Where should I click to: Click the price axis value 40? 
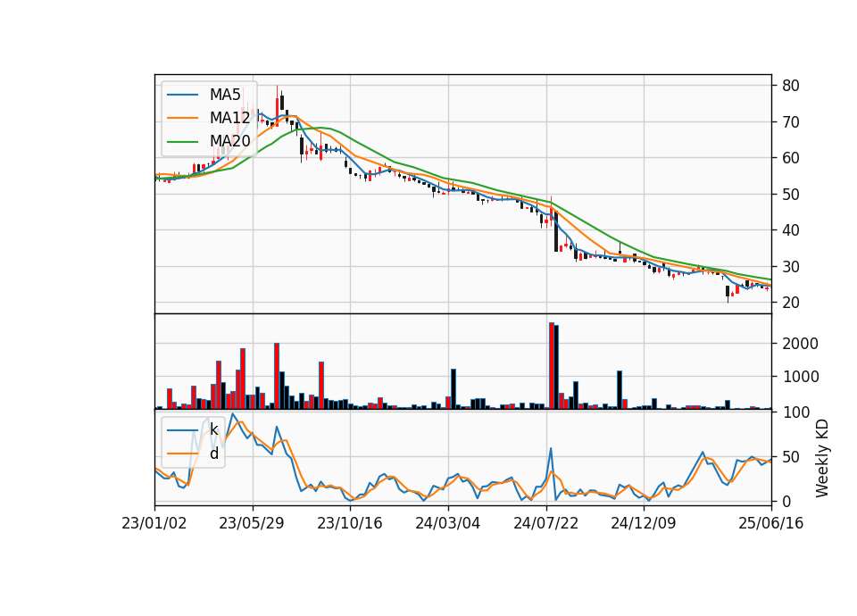(790, 230)
